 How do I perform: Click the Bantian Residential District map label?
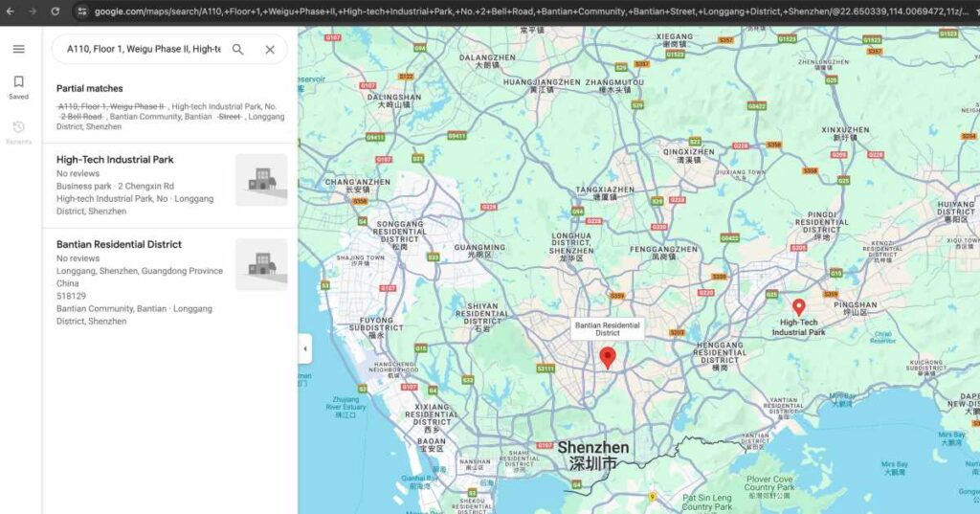[x=608, y=329]
